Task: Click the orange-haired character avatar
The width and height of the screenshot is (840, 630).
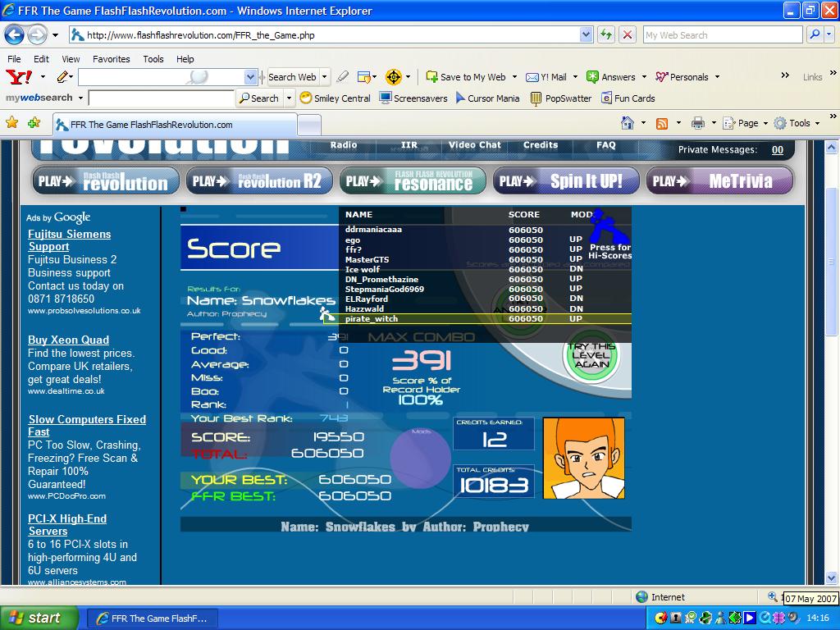Action: click(x=584, y=459)
